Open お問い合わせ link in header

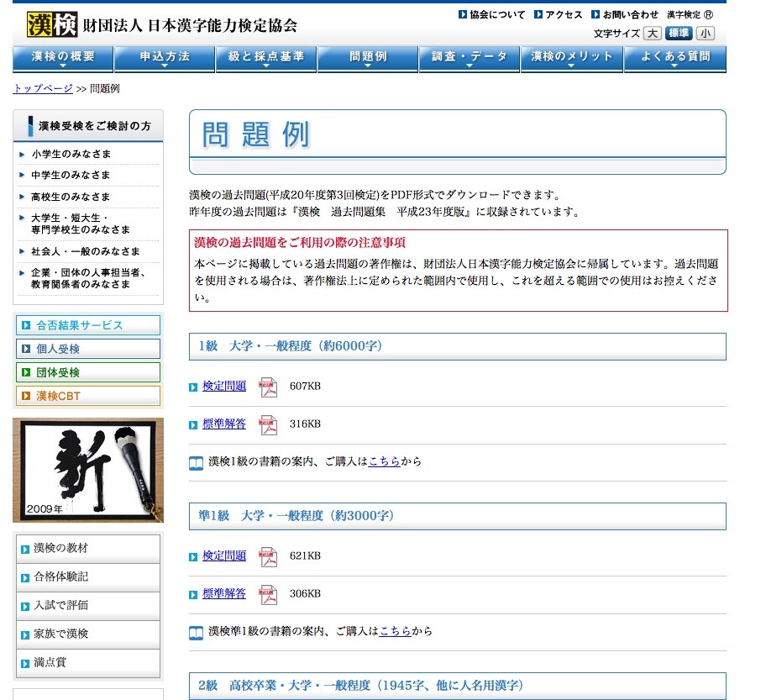pyautogui.click(x=631, y=14)
